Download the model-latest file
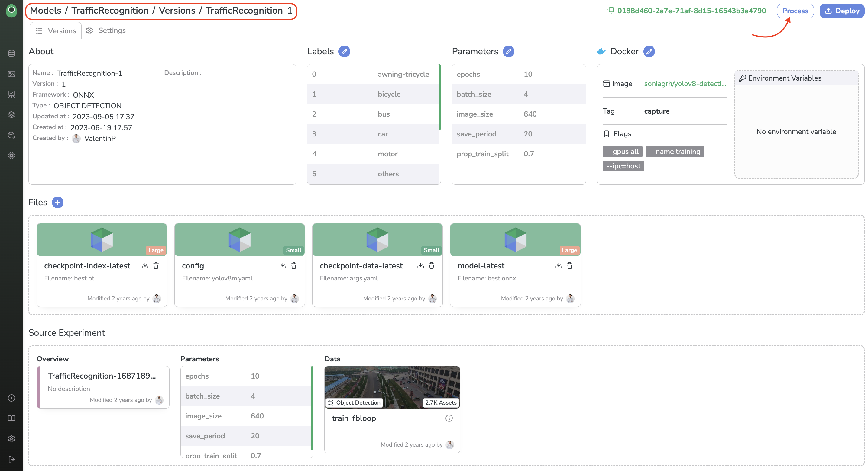The image size is (868, 471). click(555, 266)
